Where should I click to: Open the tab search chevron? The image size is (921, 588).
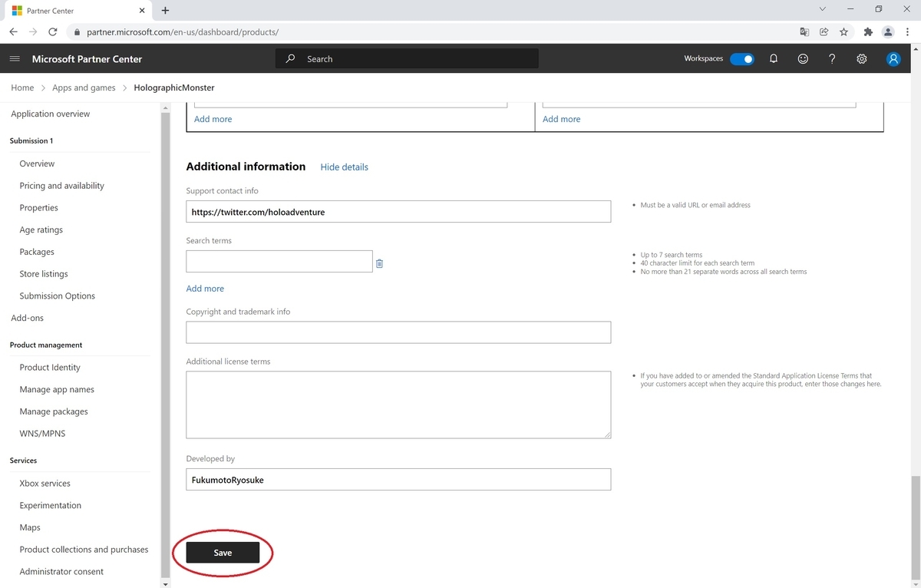(x=822, y=9)
